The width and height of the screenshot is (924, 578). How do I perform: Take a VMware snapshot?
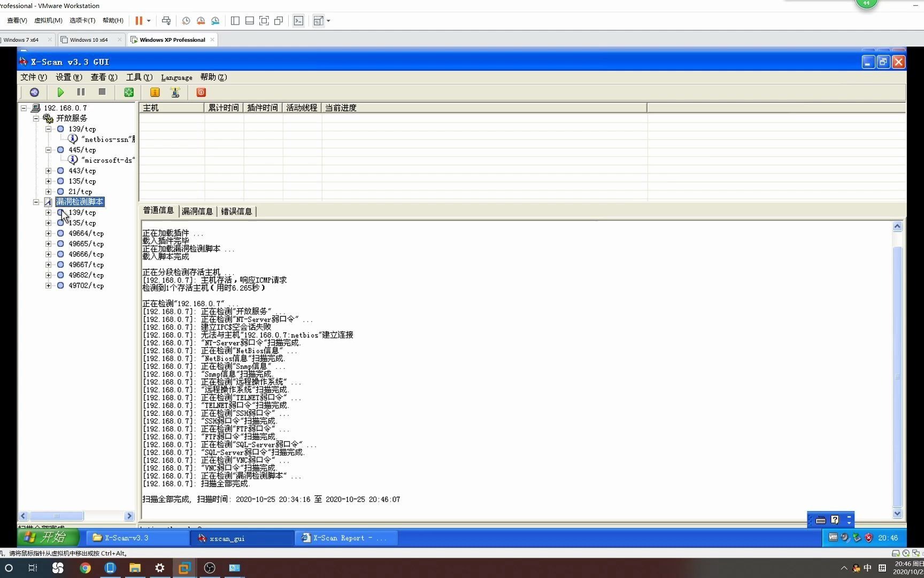click(186, 21)
